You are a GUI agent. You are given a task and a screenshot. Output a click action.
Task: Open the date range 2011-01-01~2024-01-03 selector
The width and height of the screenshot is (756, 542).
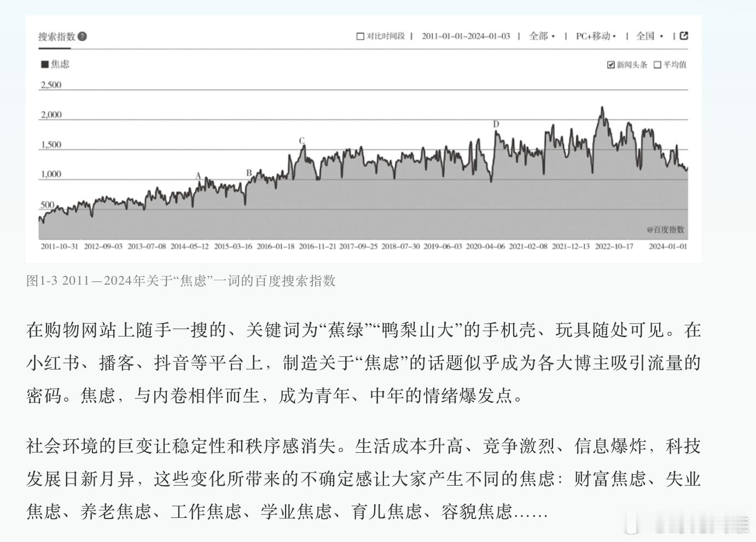click(x=466, y=36)
